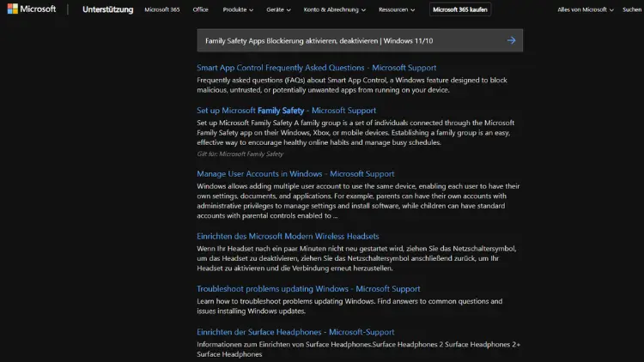Expand the Ressourcen dropdown
This screenshot has height=362, width=644.
[397, 9]
